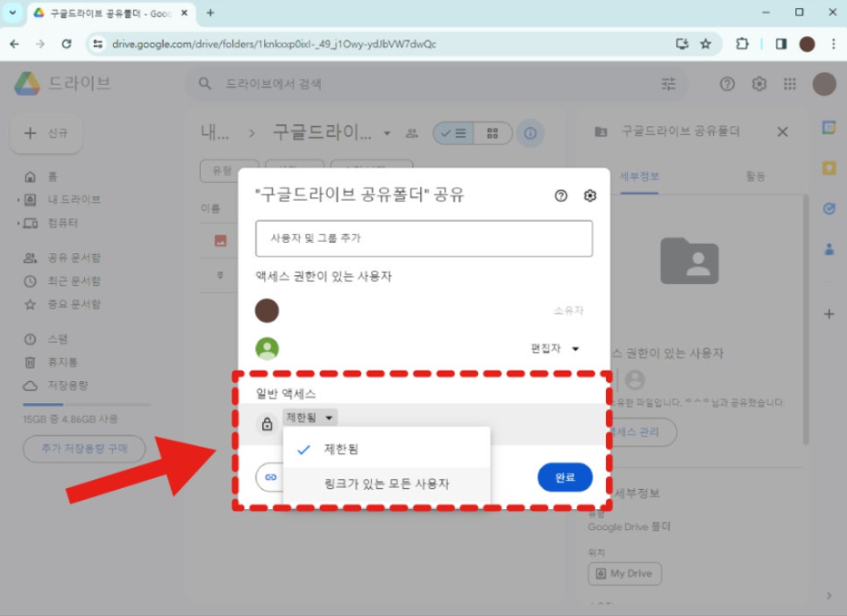Switch to 세부정보 tab in details panel
The width and height of the screenshot is (847, 616).
639,176
